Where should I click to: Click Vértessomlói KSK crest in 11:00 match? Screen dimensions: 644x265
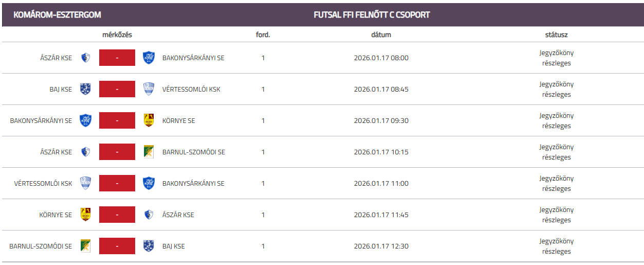pyautogui.click(x=85, y=183)
